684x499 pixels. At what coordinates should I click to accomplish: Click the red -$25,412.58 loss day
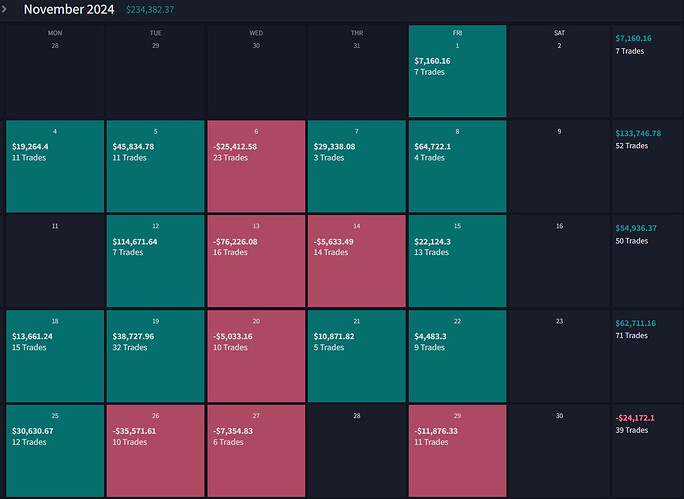tap(256, 166)
